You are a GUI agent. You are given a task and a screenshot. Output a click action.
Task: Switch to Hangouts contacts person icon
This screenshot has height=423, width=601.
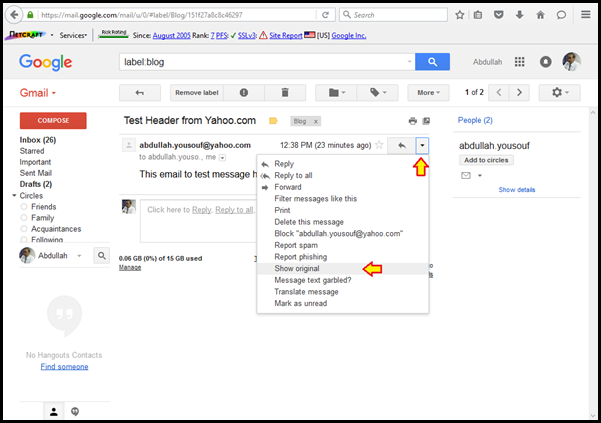(x=54, y=412)
